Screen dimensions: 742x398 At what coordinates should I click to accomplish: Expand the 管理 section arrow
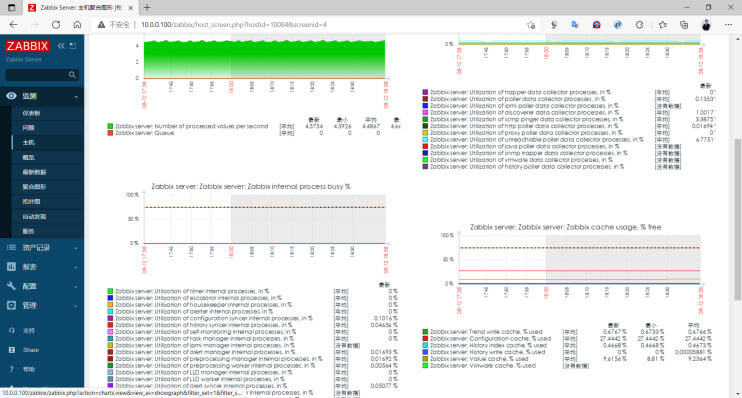coord(76,306)
